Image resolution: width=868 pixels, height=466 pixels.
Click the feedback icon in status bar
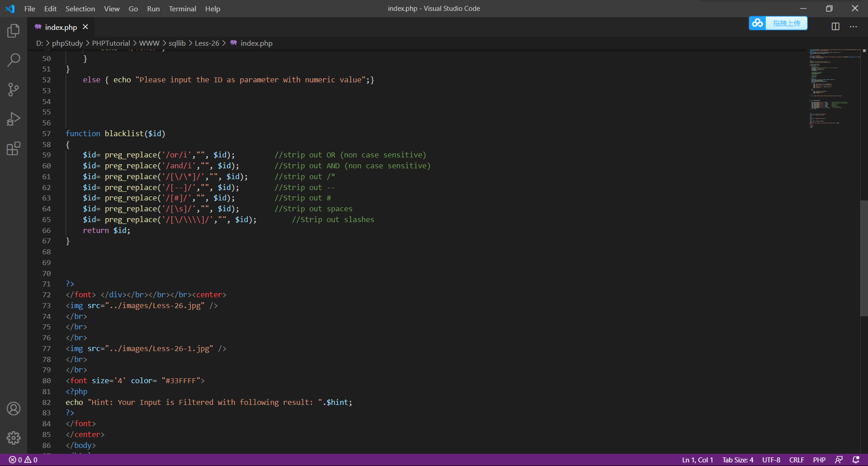click(839, 460)
